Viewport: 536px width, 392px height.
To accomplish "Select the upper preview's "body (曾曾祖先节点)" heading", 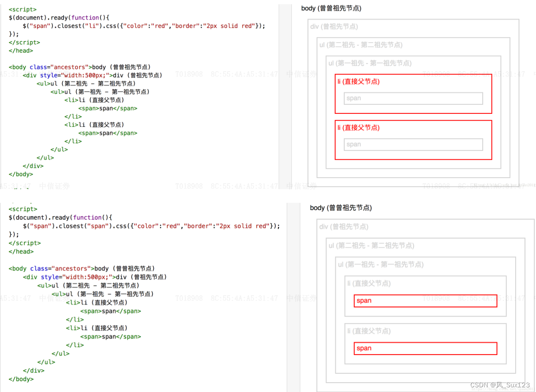I will coord(331,8).
